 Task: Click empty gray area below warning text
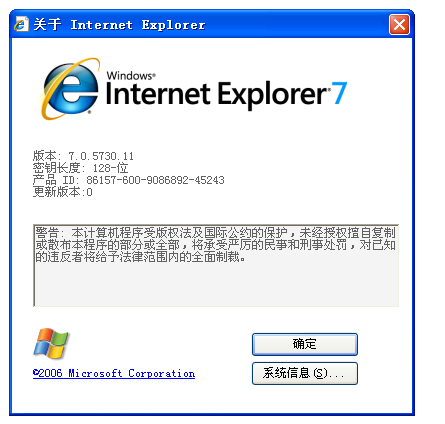coord(216,284)
